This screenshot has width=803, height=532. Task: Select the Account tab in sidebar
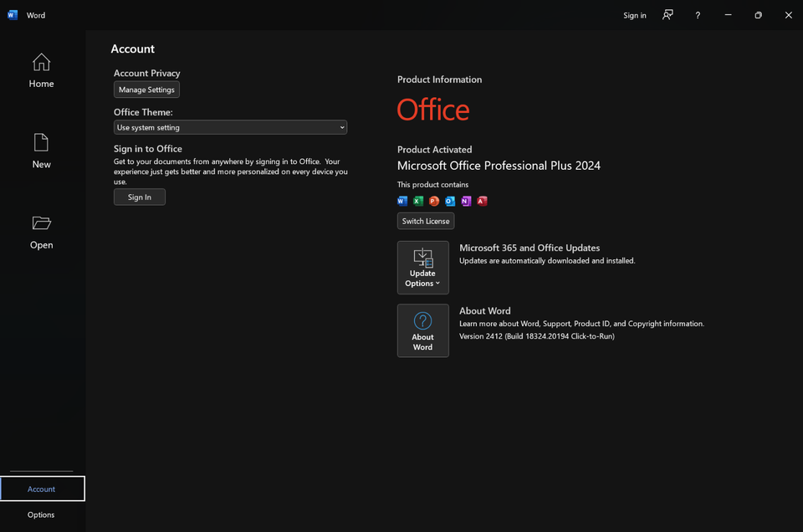click(x=42, y=489)
